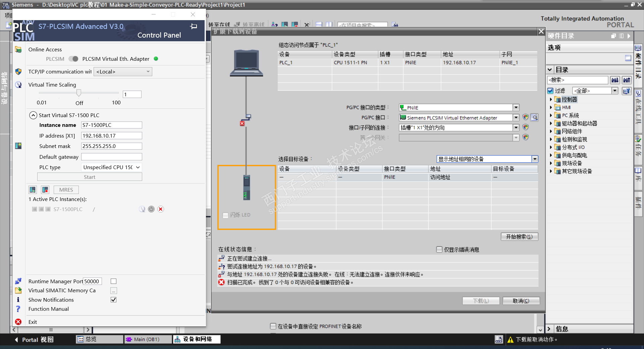Click the 开始搜索(S) button
The image size is (644, 349).
(x=520, y=237)
